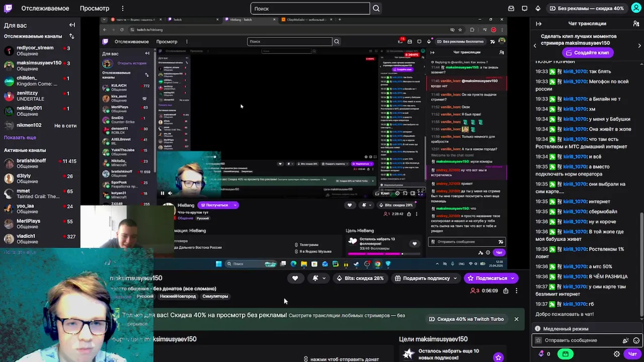The width and height of the screenshot is (644, 362).
Task: Click the 'Русский' stream tag
Action: click(145, 296)
